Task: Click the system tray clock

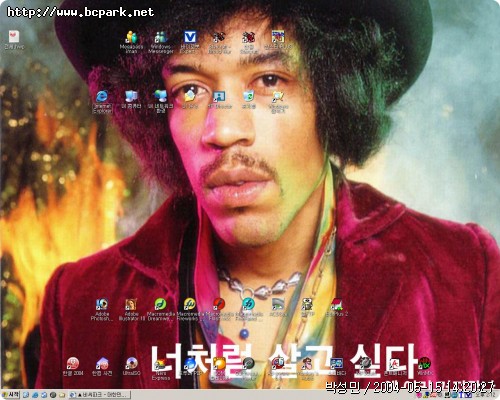Action: coord(486,395)
